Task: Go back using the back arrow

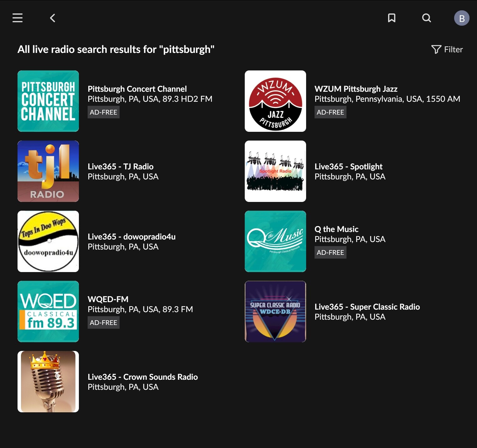Action: pos(53,18)
